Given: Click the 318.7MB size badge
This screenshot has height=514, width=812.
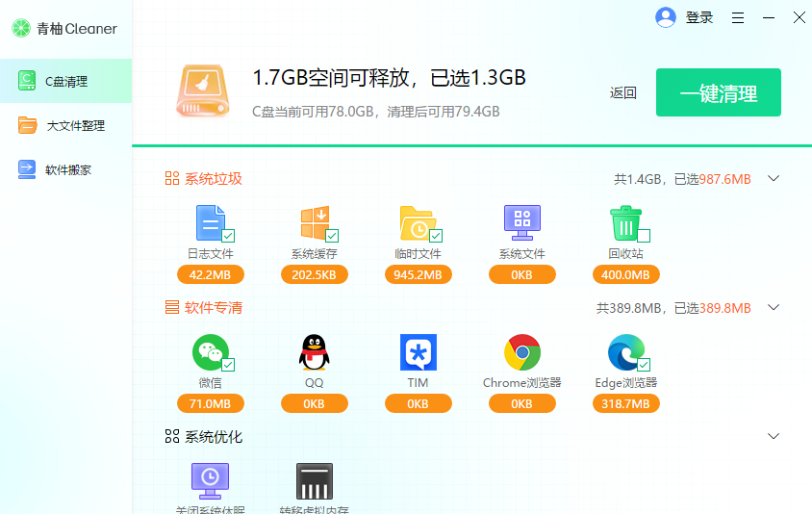Looking at the screenshot, I should (x=626, y=403).
